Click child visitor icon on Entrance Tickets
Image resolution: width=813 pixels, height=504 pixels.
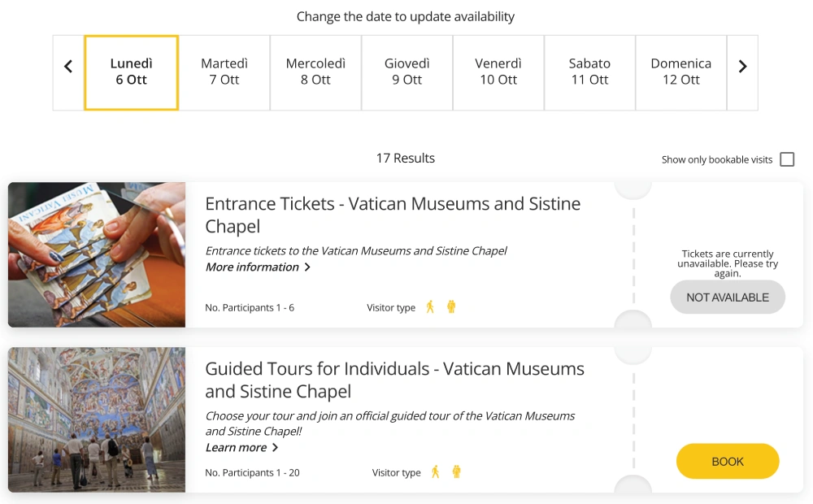[x=451, y=307]
